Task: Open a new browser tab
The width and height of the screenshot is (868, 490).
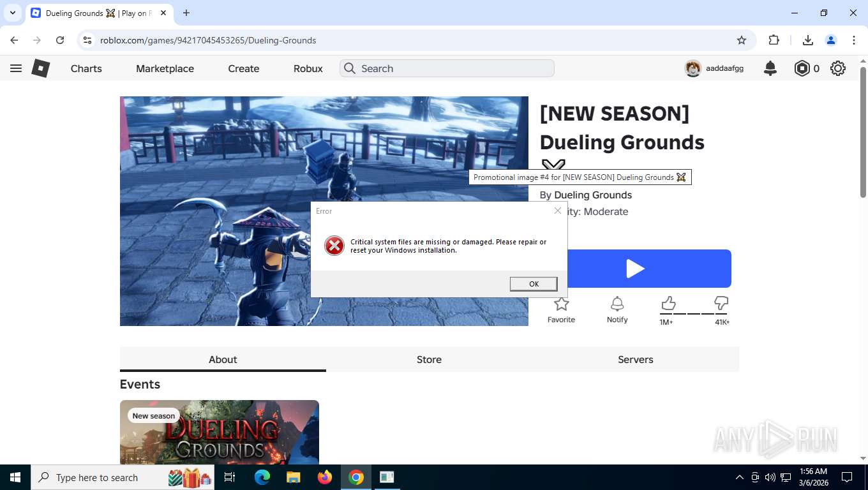Action: coord(186,13)
